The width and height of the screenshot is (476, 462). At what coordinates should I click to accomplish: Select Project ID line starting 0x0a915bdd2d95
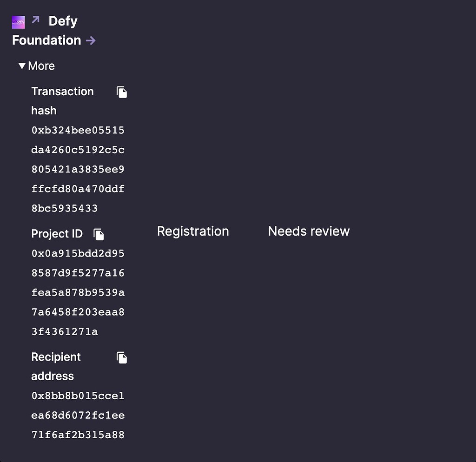pos(78,254)
